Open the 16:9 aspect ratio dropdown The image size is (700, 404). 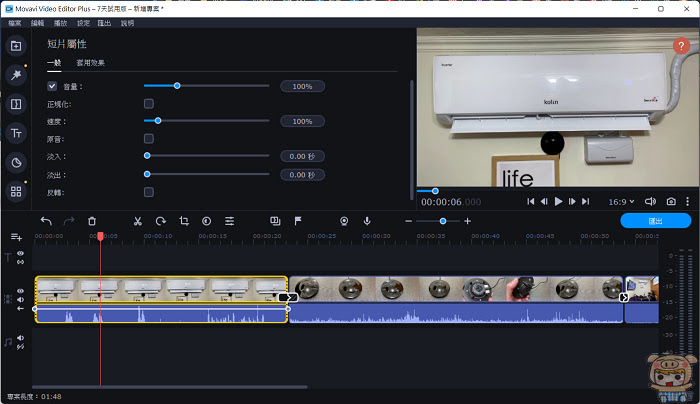click(621, 202)
